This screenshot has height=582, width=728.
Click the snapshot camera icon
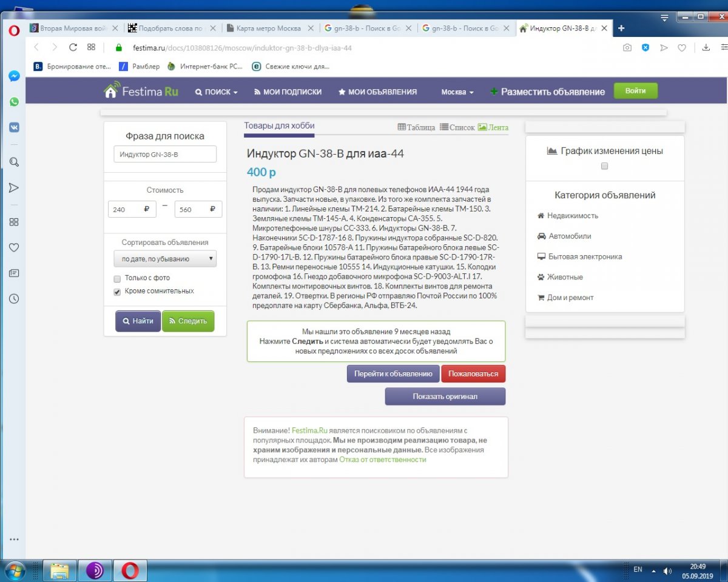(627, 47)
